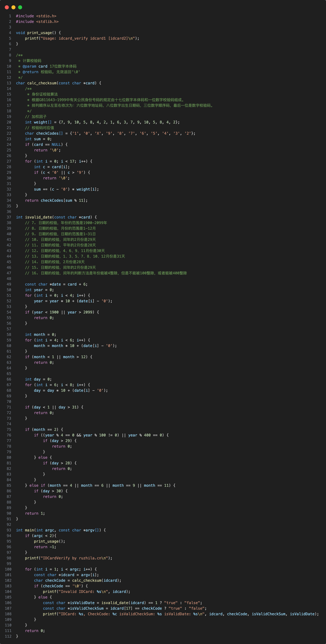
Task: Click line number 48 in the gutter
Action: (x=9, y=278)
